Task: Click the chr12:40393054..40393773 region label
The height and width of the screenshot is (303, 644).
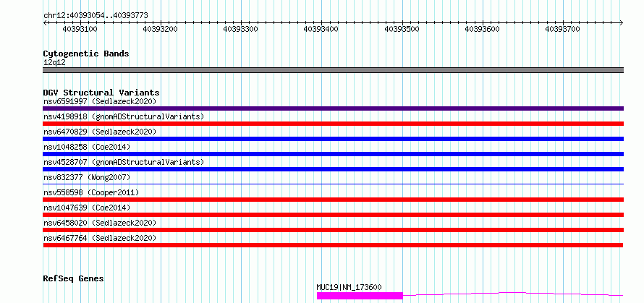Action: [96, 16]
